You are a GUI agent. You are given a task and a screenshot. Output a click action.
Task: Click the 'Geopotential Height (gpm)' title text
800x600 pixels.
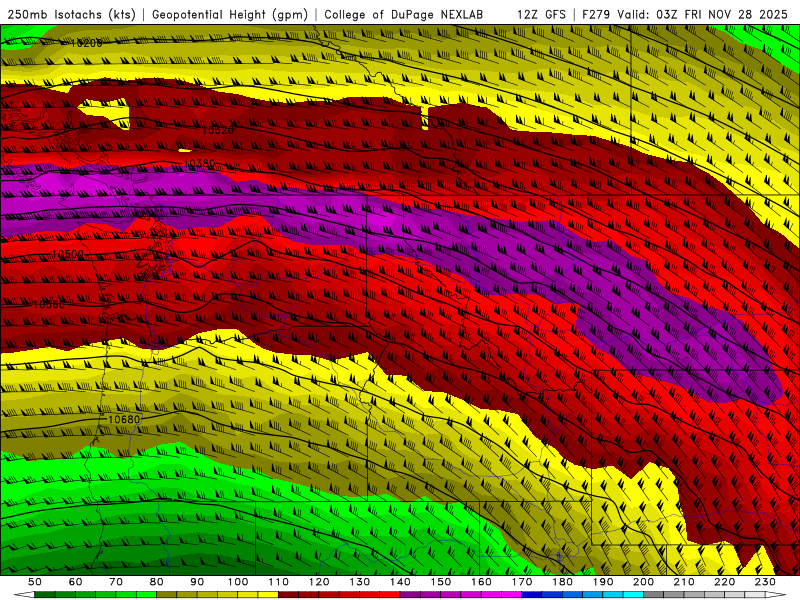click(230, 14)
